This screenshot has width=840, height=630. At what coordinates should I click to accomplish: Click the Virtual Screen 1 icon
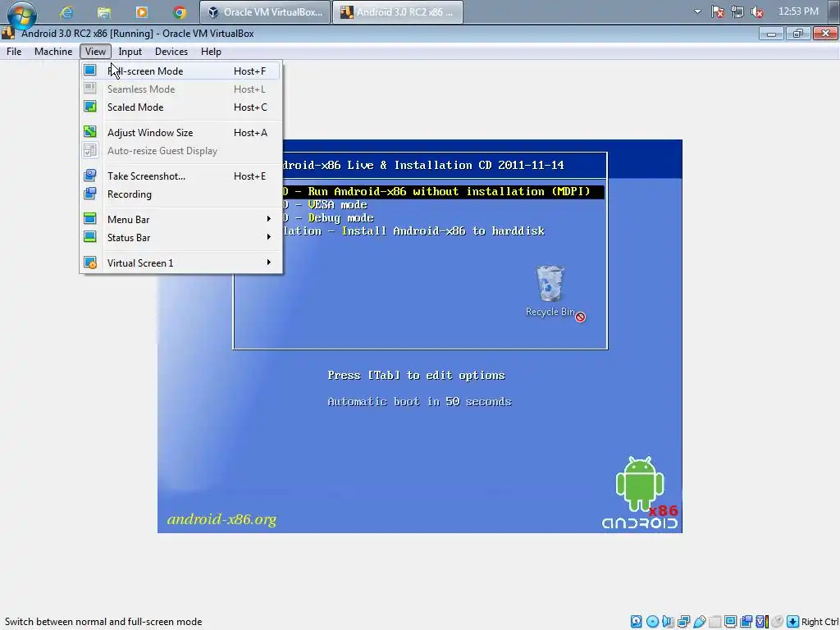point(90,262)
